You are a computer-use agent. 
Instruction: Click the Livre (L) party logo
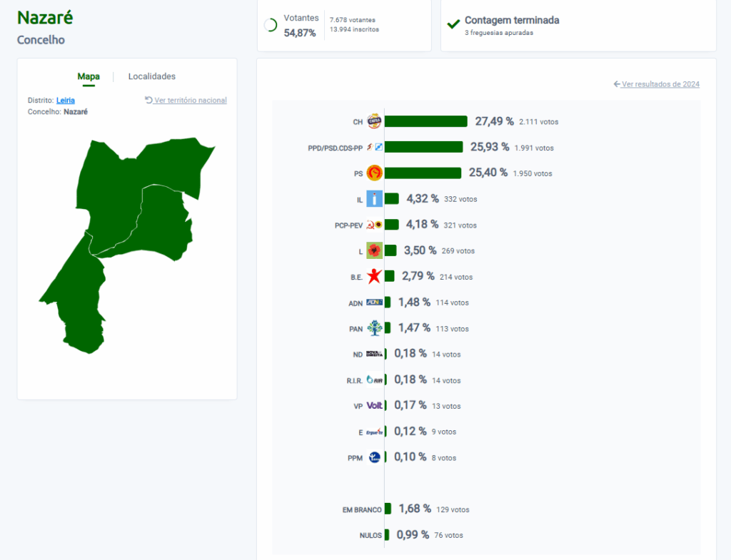(x=374, y=250)
